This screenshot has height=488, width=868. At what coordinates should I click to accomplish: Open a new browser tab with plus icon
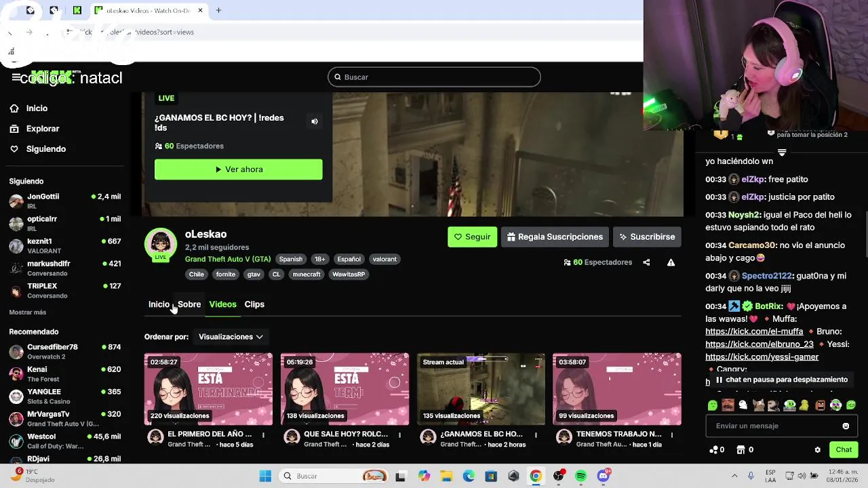[218, 10]
